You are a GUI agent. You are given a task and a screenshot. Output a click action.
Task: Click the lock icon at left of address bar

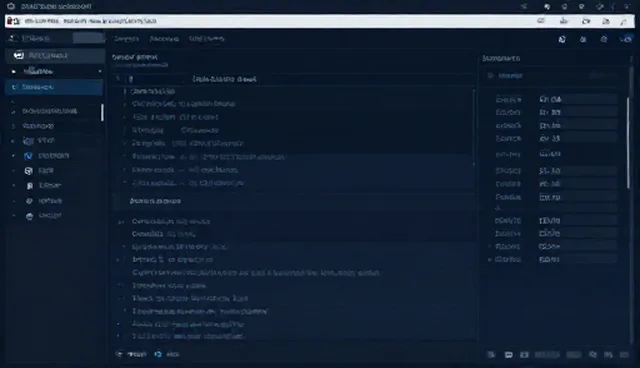pyautogui.click(x=10, y=21)
